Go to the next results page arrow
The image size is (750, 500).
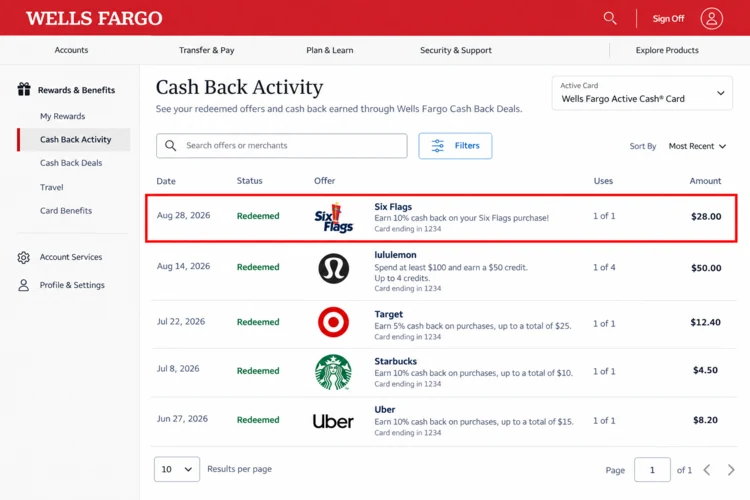point(731,470)
